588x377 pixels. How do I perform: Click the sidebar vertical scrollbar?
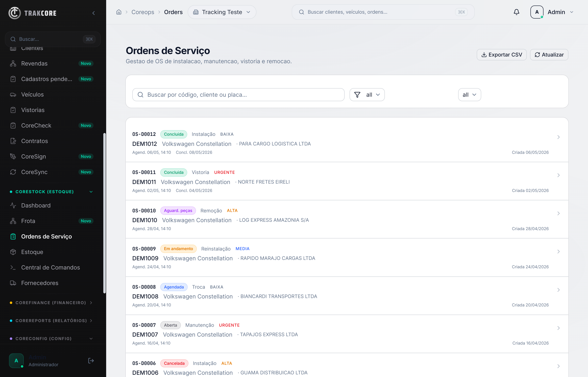point(105,213)
